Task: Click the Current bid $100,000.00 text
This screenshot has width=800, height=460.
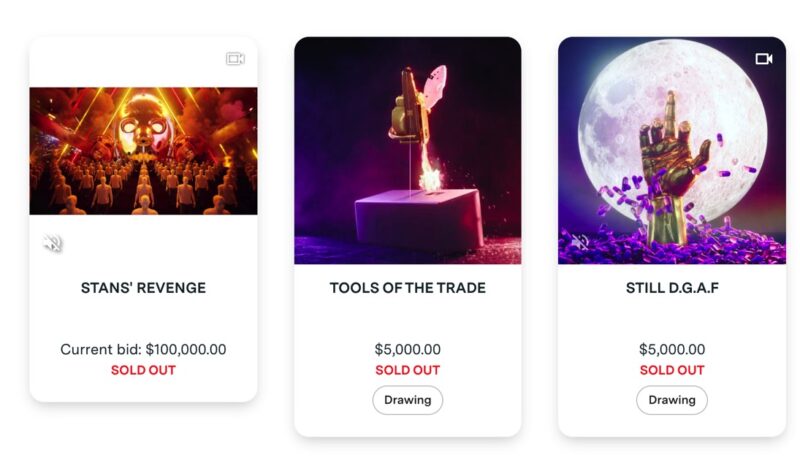Action: [x=143, y=350]
